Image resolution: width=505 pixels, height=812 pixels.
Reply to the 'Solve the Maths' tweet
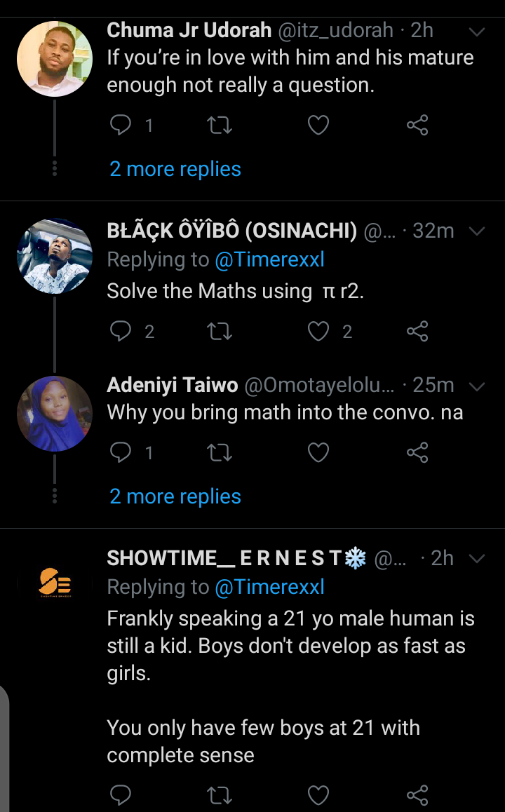point(121,331)
